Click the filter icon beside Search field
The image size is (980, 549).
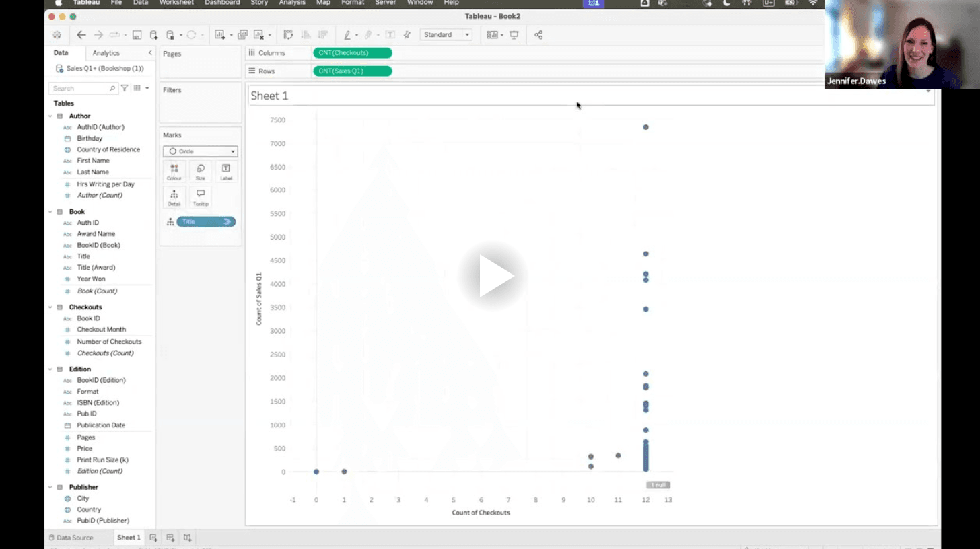[125, 88]
